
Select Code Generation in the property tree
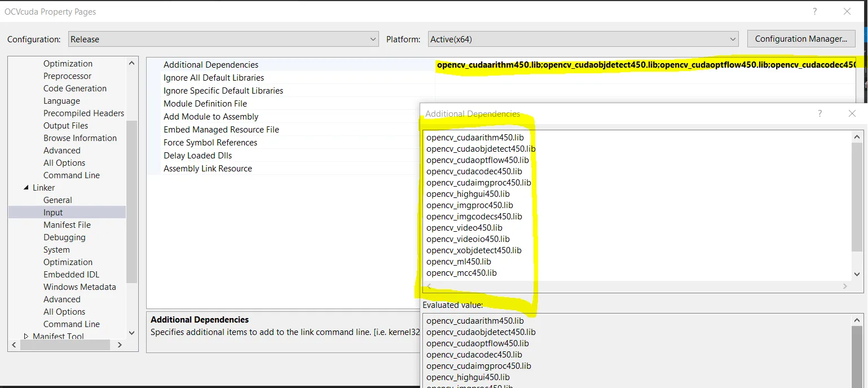coord(75,88)
